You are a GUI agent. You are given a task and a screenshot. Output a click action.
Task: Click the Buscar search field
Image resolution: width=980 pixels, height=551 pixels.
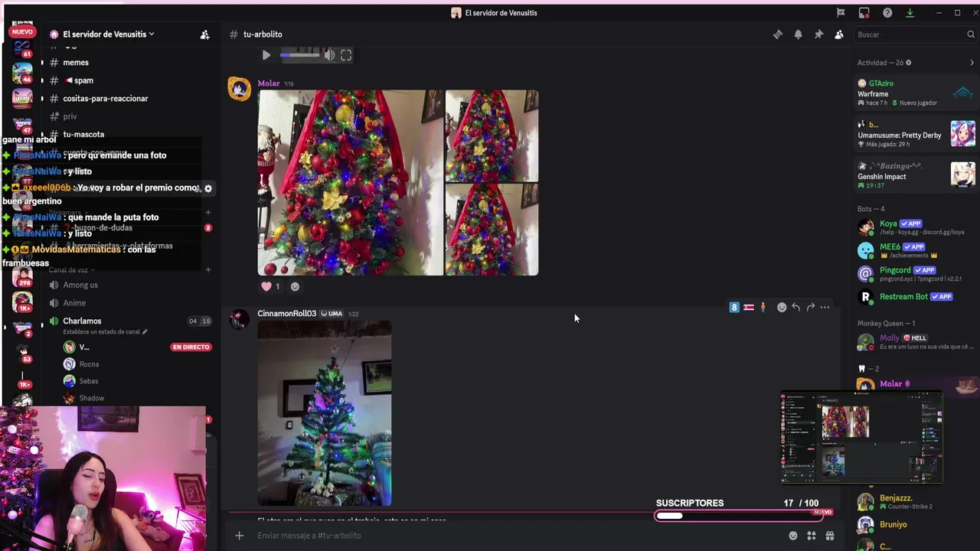coord(913,34)
